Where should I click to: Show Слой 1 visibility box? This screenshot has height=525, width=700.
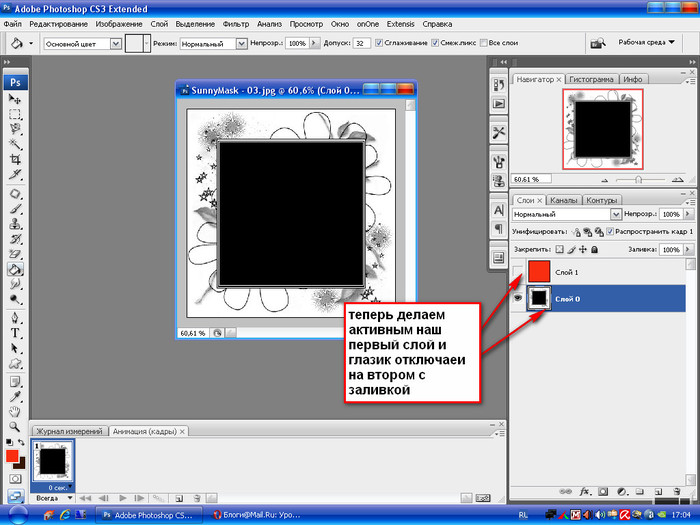(518, 271)
